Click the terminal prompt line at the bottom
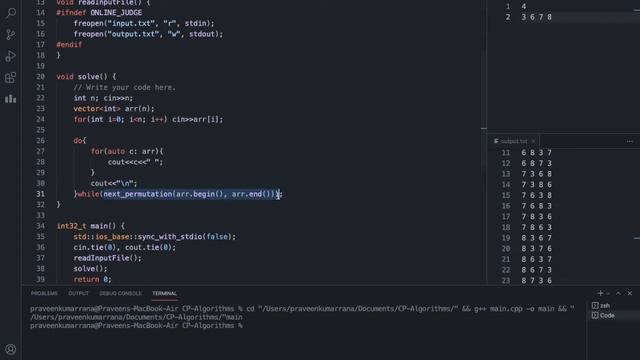This screenshot has height=360, width=640. pos(136,326)
